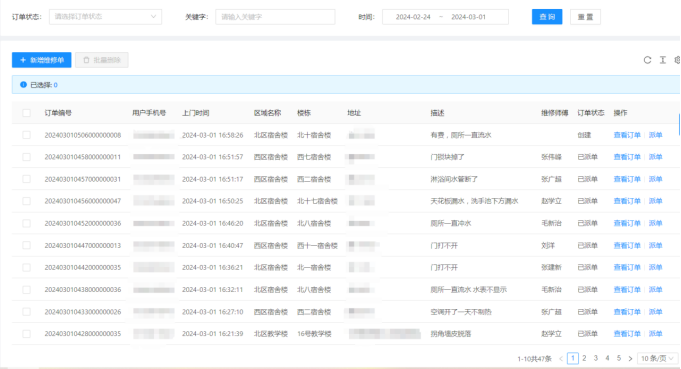
Task: Click the plus icon on 新增维修单 button
Action: point(23,60)
